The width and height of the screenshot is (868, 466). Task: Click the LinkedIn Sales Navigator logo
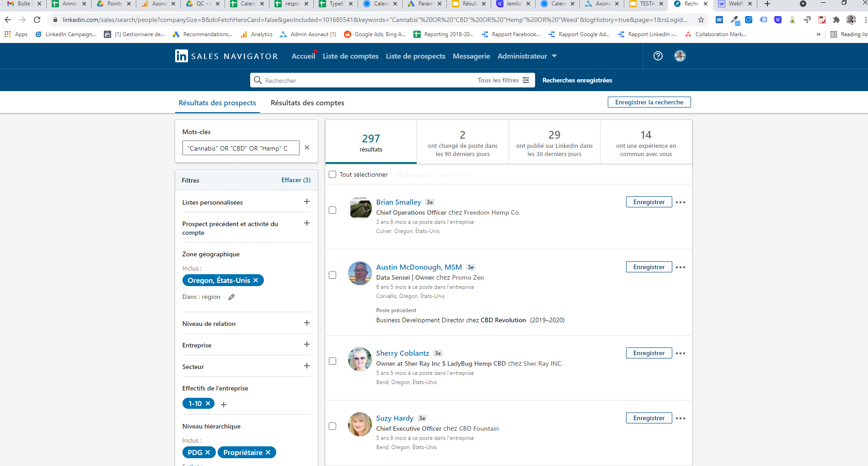click(x=226, y=56)
